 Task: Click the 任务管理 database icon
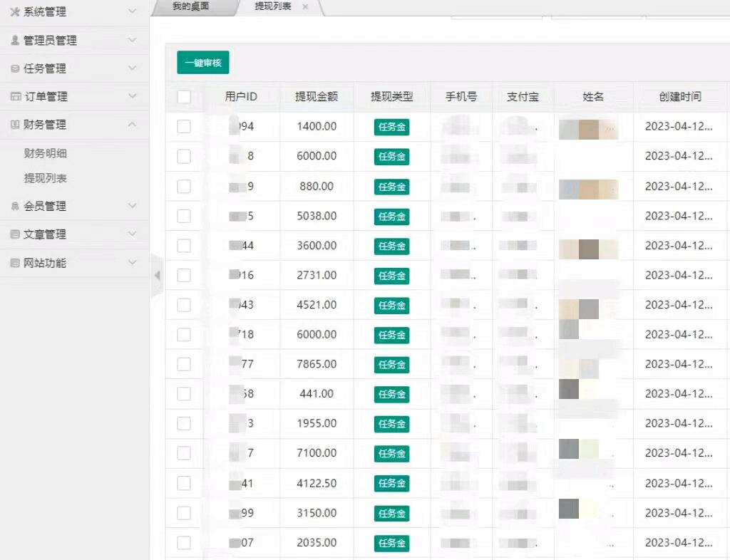tap(14, 69)
